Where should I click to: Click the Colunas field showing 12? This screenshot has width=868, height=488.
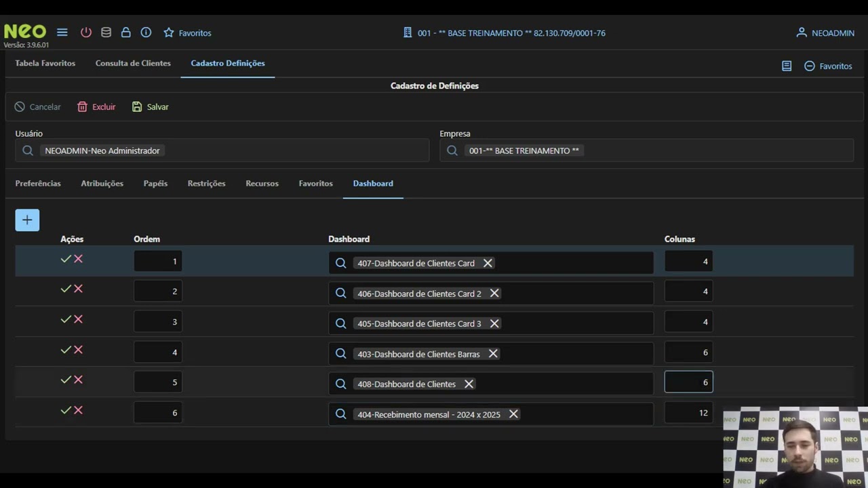coord(688,413)
